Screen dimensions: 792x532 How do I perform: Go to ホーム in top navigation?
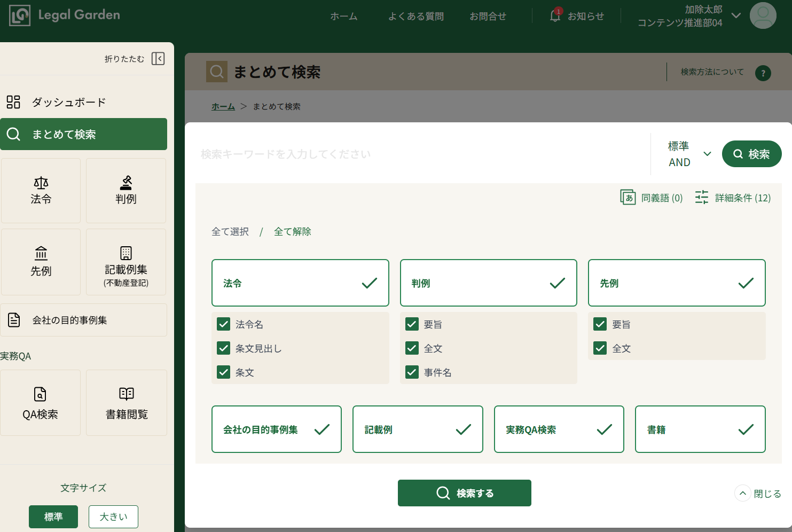coord(344,17)
